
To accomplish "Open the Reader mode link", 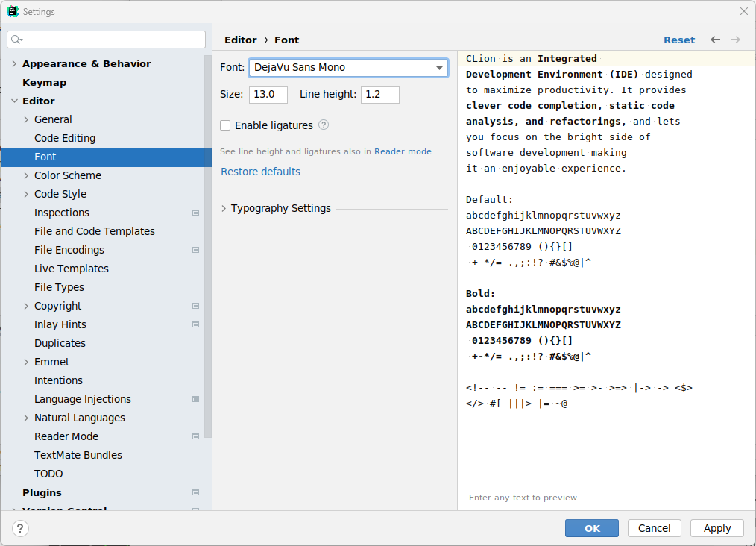I will [403, 151].
